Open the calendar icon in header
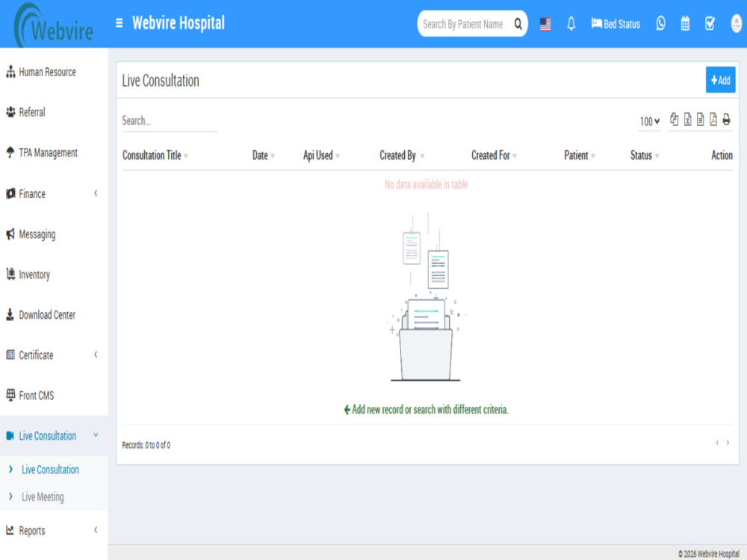Viewport: 747px width, 560px height. coord(685,23)
